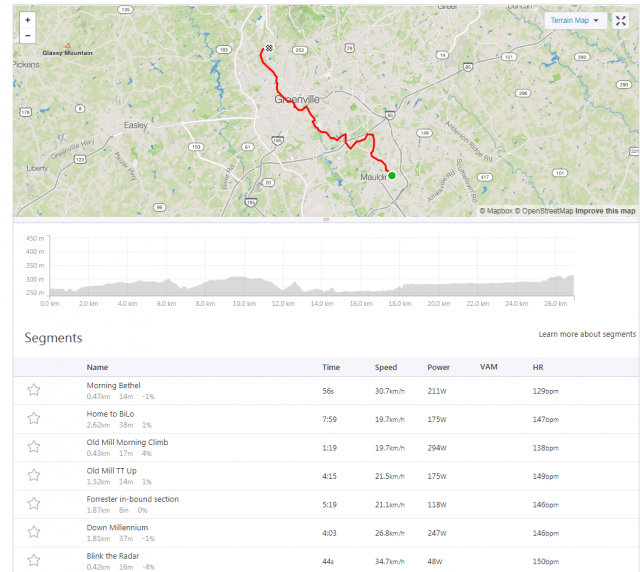640x572 pixels.
Task: Star the Forrester in-bound section segment
Action: (33, 502)
